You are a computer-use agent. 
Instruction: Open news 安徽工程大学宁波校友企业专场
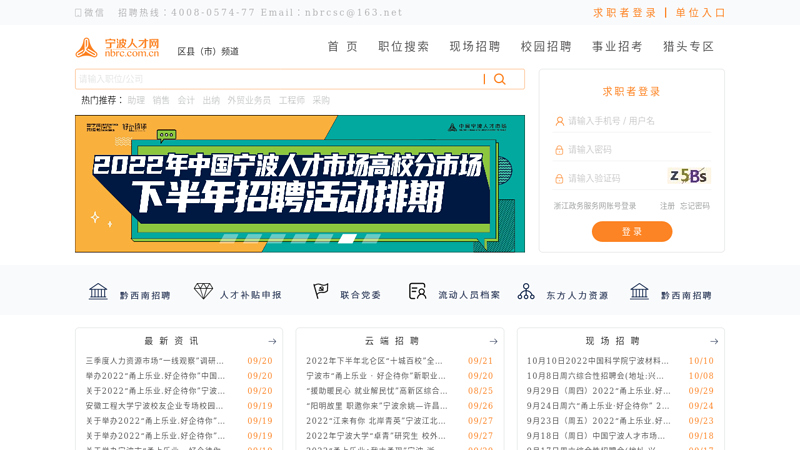[x=155, y=406]
